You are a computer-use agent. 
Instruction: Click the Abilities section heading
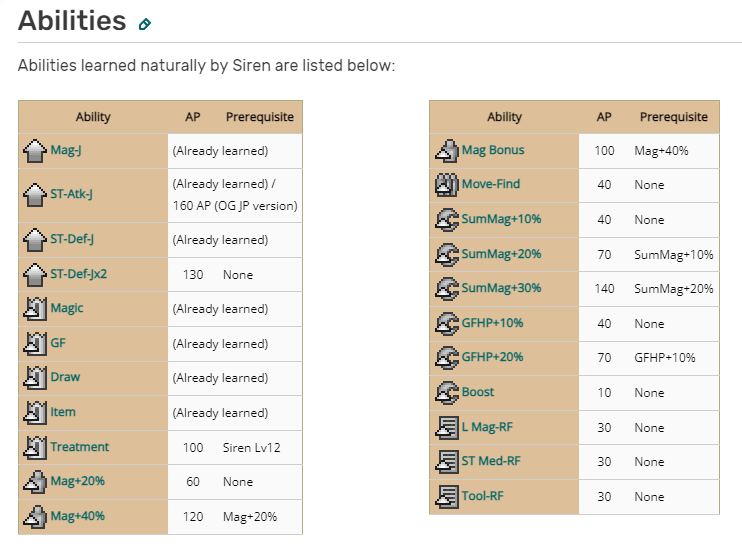[x=72, y=21]
